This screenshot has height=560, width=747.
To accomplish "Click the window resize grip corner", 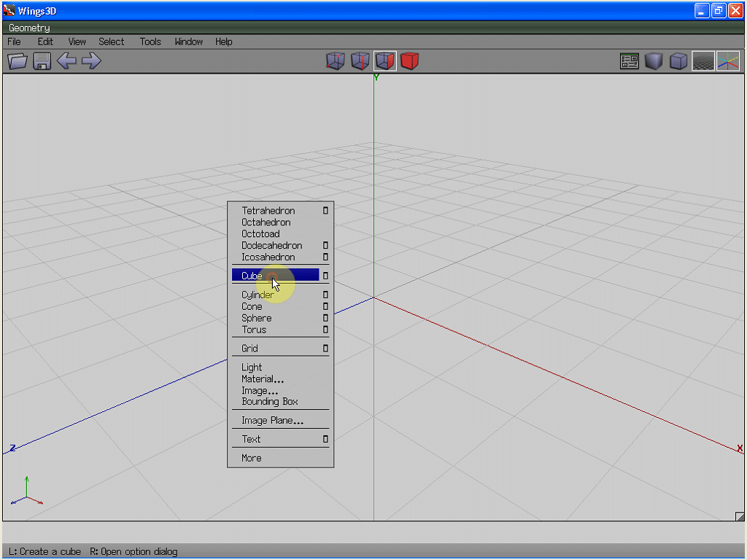I will [739, 516].
